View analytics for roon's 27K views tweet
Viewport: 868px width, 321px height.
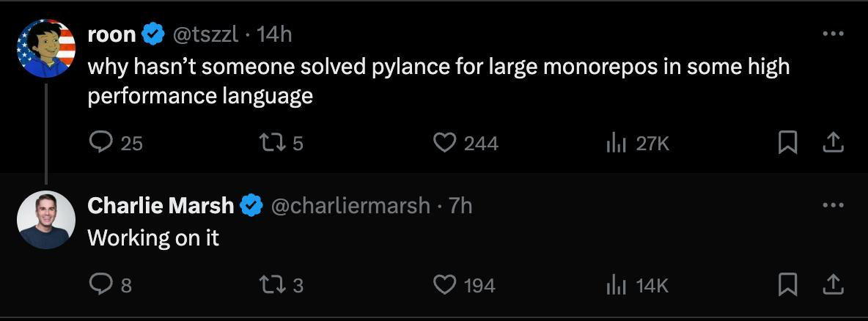[x=614, y=143]
